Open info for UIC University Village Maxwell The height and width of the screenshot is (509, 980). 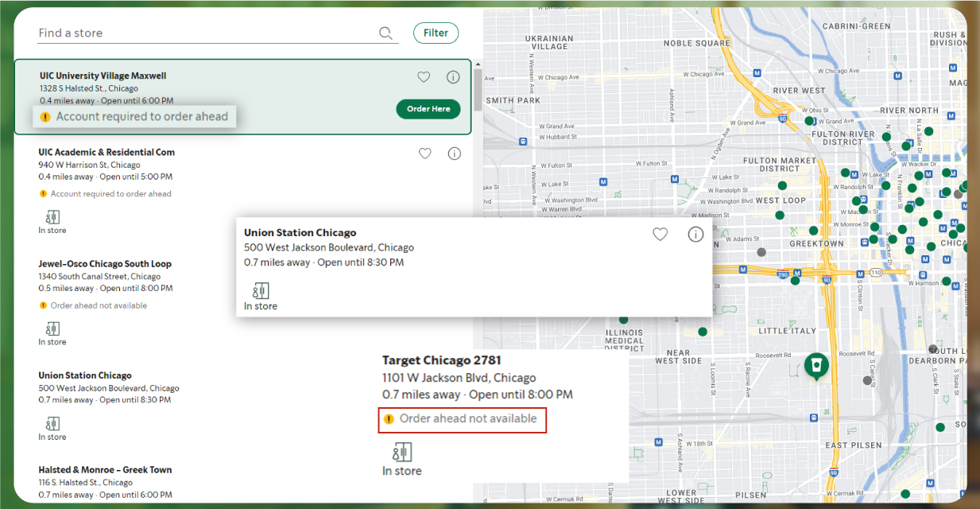click(453, 77)
